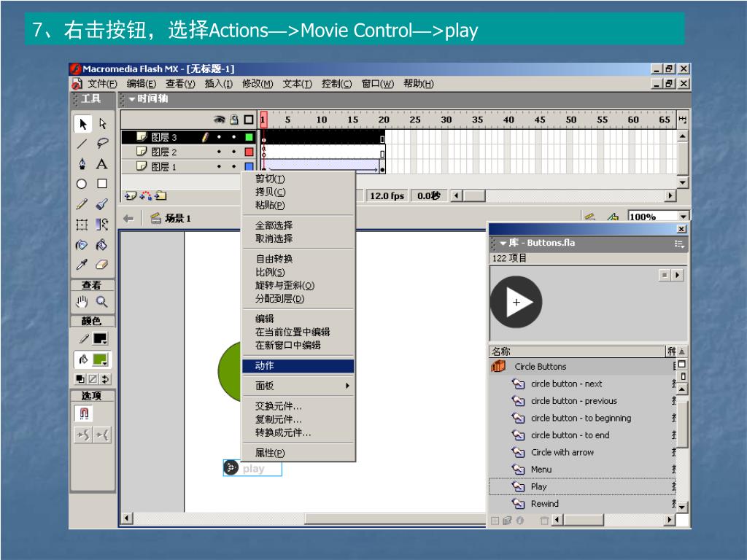
Task: Select the Paint Bucket tool
Action: [102, 245]
